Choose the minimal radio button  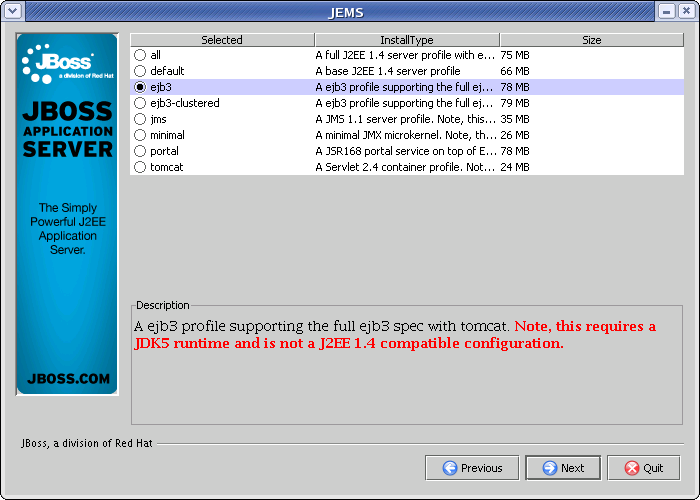140,135
